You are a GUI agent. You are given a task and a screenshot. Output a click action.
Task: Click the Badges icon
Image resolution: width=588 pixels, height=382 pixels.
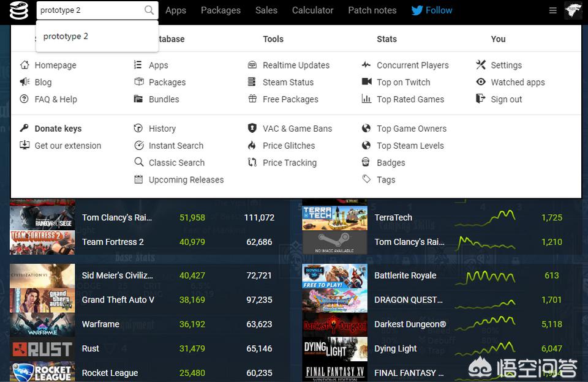(x=366, y=162)
